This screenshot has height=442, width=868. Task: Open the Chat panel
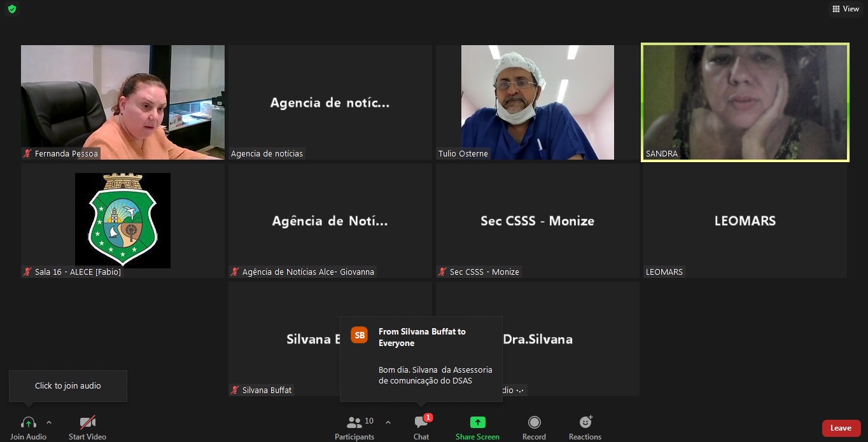point(421,423)
